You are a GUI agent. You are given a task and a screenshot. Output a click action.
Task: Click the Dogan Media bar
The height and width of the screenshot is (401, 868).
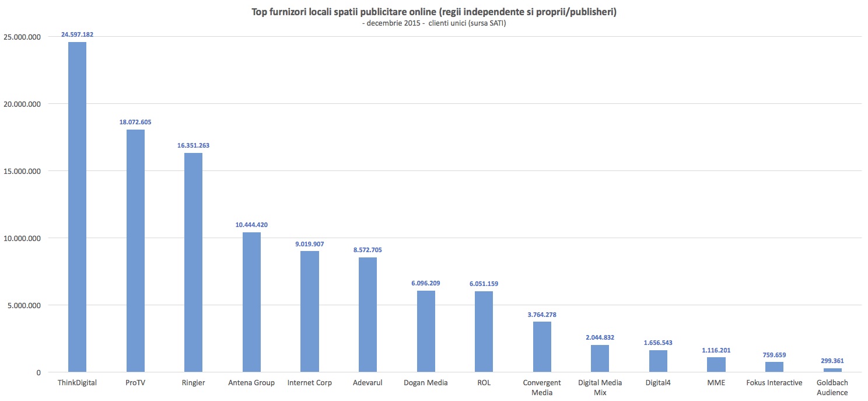[x=426, y=331]
